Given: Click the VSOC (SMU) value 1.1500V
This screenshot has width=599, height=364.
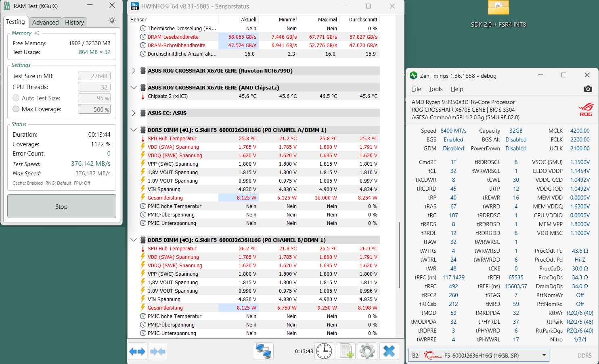Looking at the screenshot, I should pyautogui.click(x=580, y=162).
